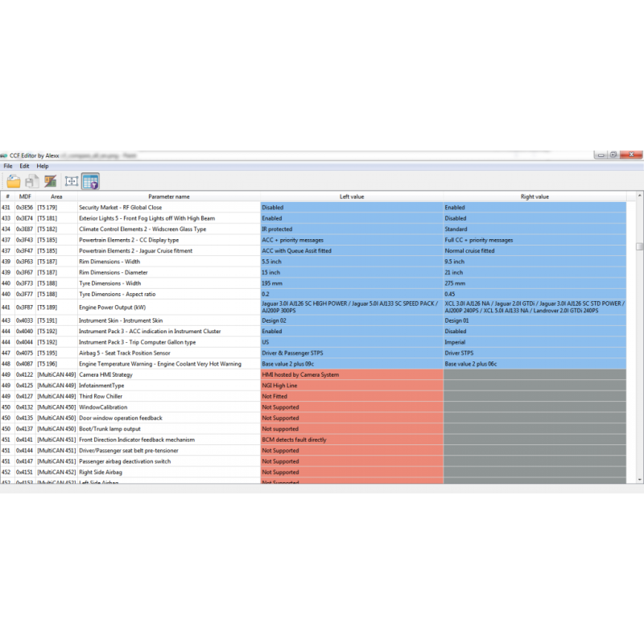Screen dimensions: 644x644
Task: Open the File menu
Action: point(7,166)
